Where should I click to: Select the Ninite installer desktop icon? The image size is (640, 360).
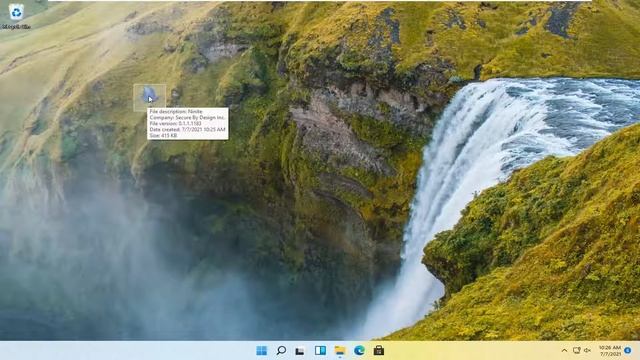(x=150, y=97)
